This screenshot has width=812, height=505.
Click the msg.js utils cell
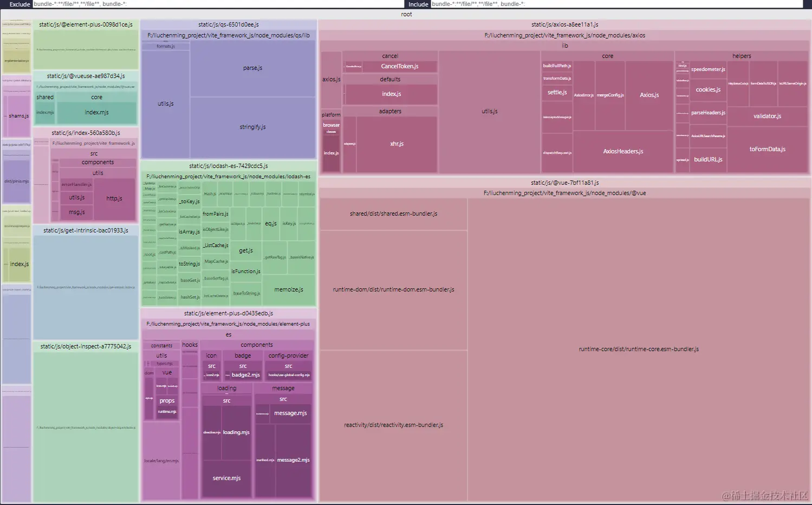pos(77,212)
